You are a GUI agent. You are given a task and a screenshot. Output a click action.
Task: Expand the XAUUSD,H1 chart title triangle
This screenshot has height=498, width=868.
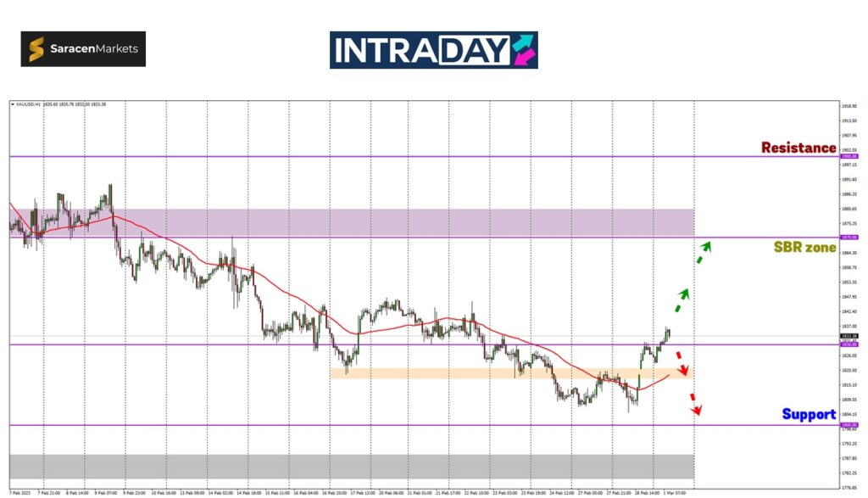(13, 104)
